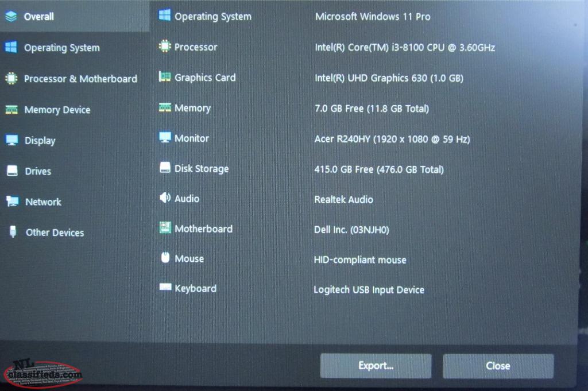This screenshot has width=588, height=391.
Task: Click the Processor label in the detail list
Action: click(196, 47)
